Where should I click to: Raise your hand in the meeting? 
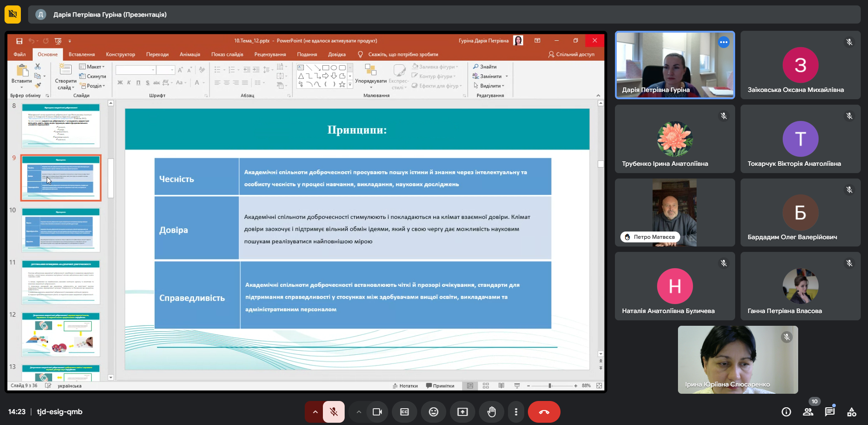[x=492, y=412]
